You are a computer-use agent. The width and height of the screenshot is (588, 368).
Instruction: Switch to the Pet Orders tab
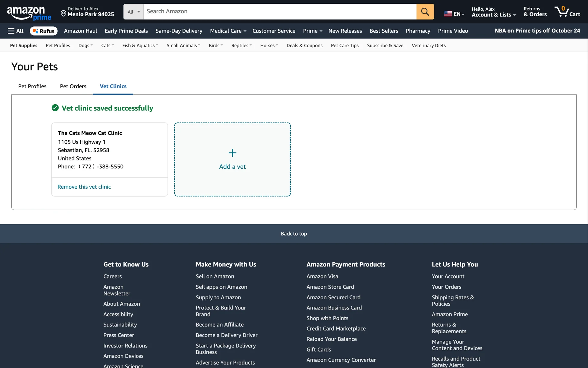click(73, 86)
